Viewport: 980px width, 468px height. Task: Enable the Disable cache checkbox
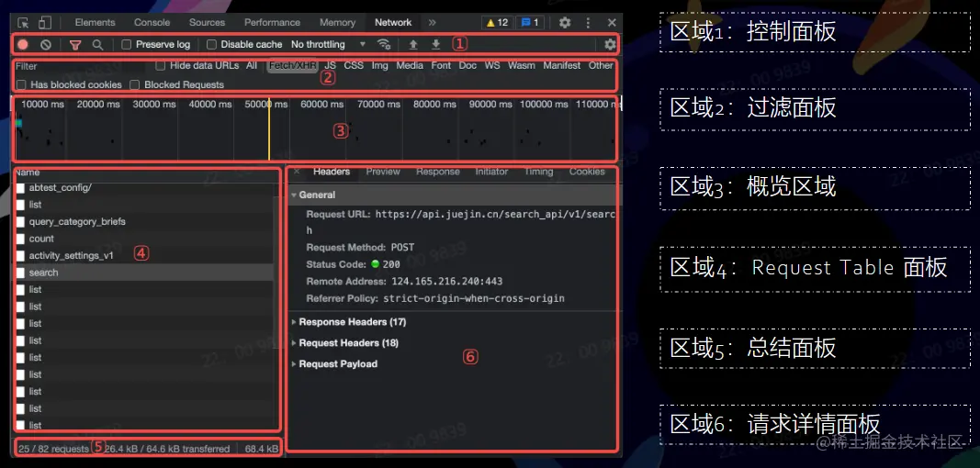(211, 44)
